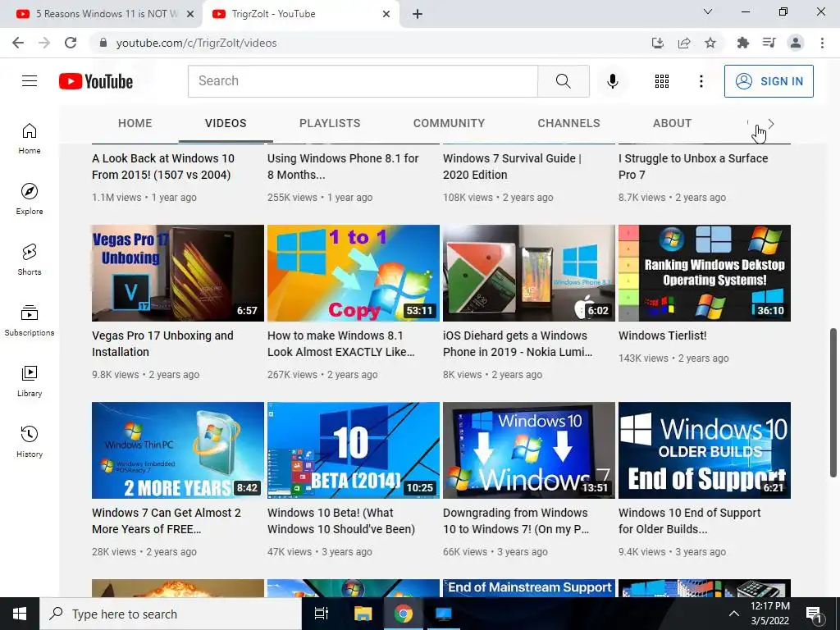Open Task View on the taskbar
Viewport: 840px width, 630px height.
(x=322, y=614)
